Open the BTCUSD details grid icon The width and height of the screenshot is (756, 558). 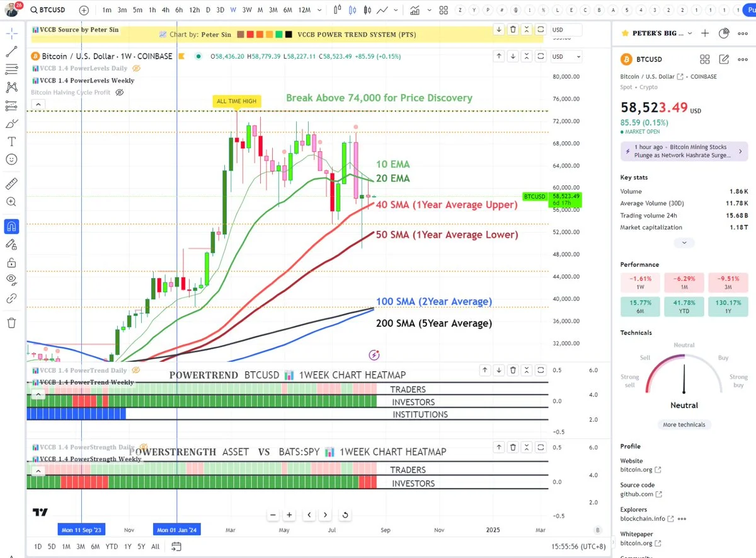coord(705,59)
